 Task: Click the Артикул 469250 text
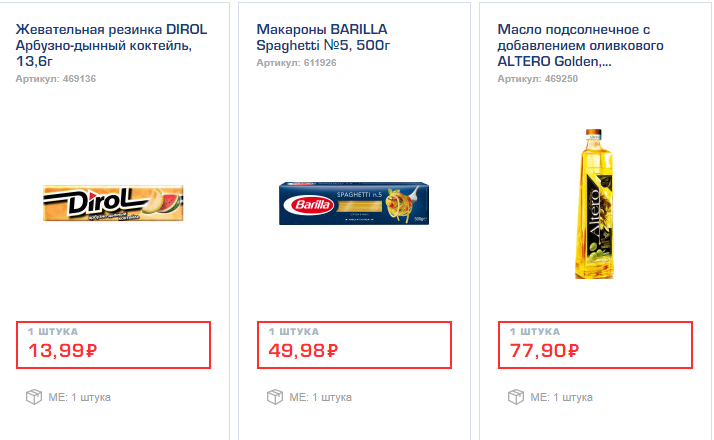pos(538,78)
